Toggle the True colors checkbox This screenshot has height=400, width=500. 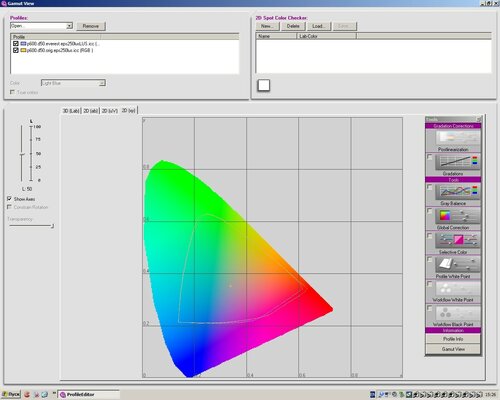12,92
